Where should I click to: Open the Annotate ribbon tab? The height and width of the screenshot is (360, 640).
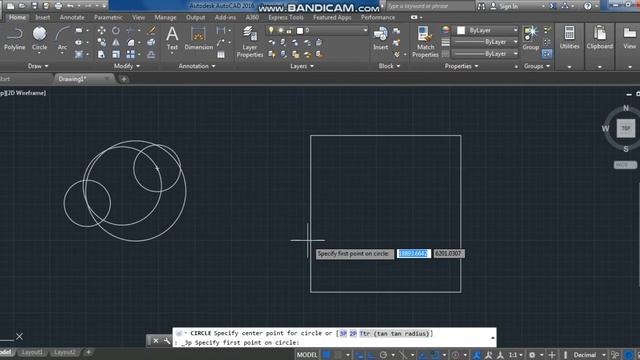[x=72, y=17]
